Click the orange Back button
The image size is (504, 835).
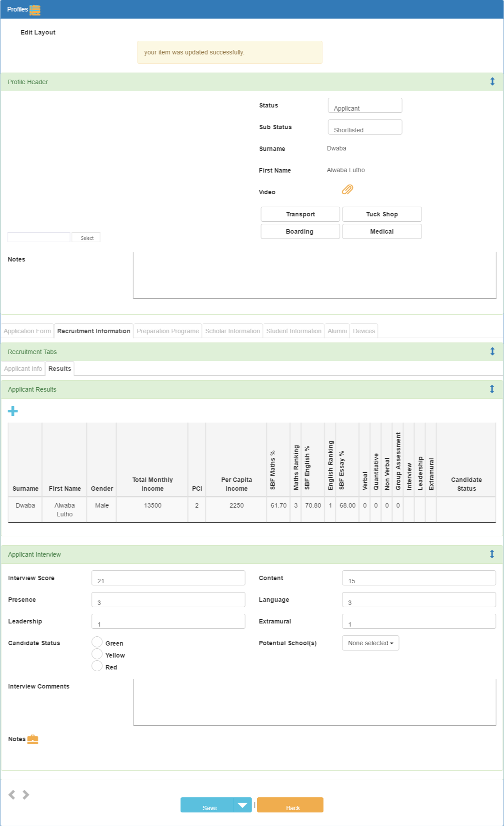tap(290, 805)
